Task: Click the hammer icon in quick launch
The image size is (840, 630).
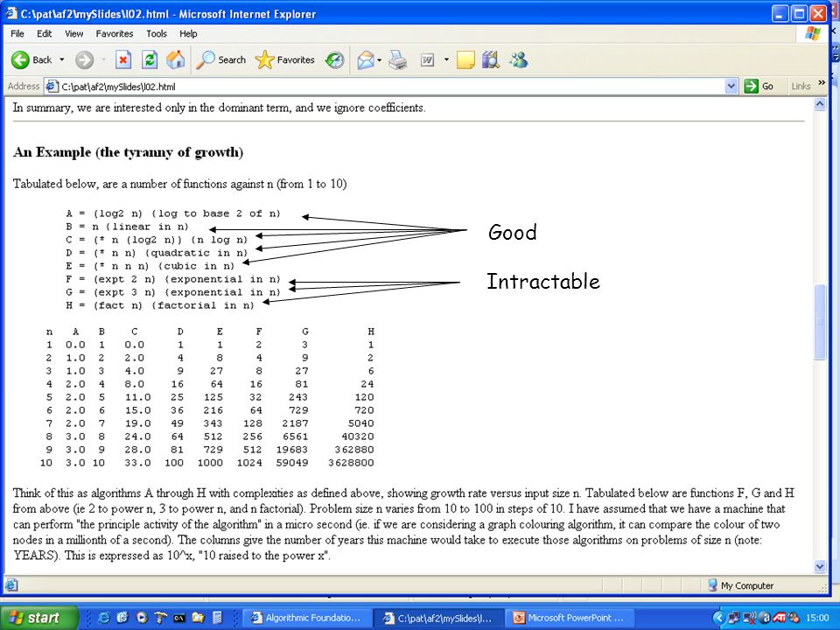Action: click(160, 618)
